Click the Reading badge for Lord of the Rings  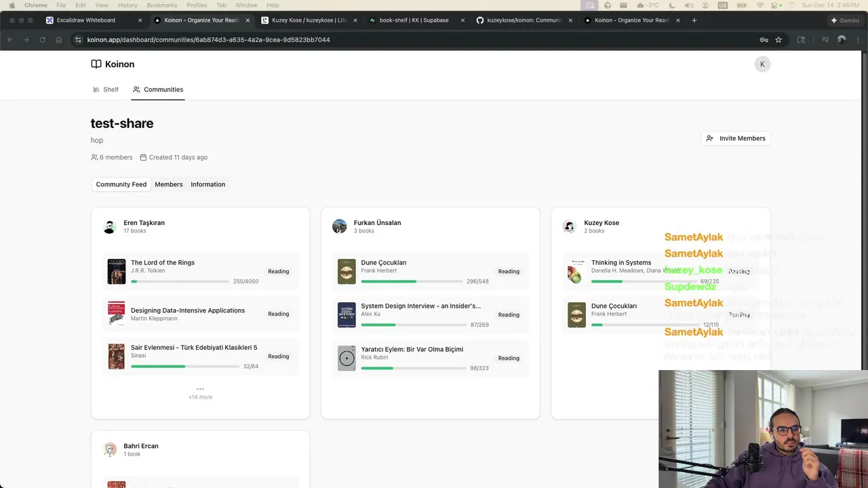click(279, 271)
